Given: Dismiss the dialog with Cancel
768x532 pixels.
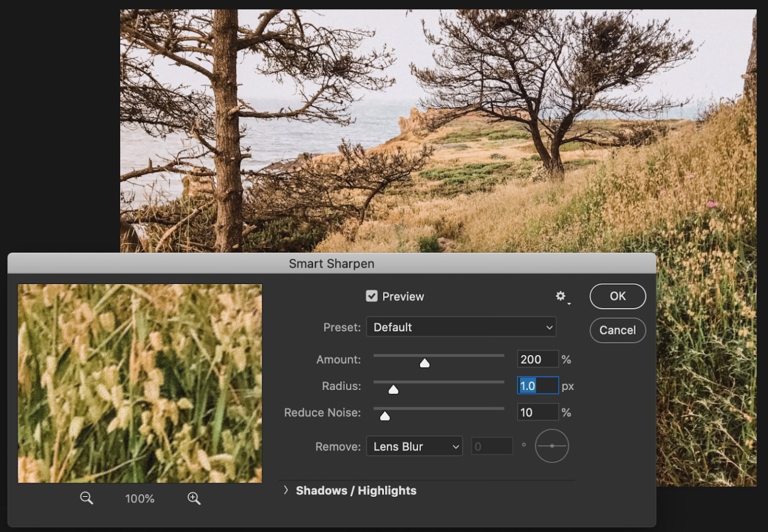Looking at the screenshot, I should 617,330.
